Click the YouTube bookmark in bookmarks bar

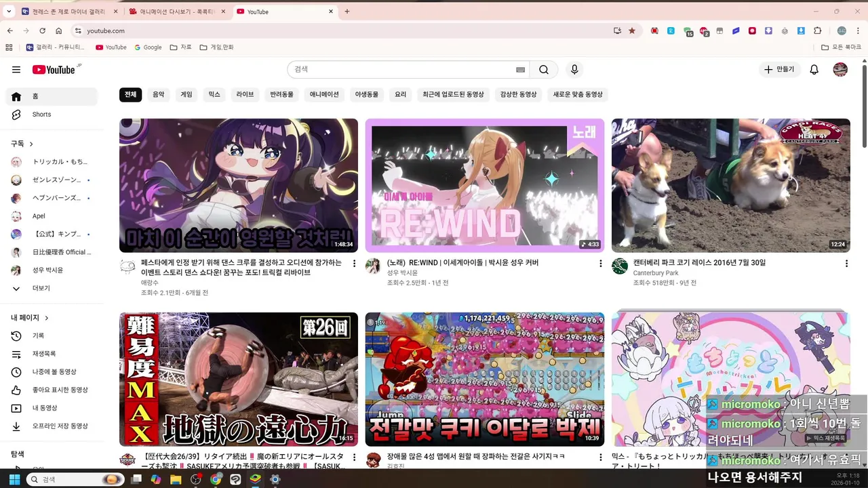click(x=111, y=47)
